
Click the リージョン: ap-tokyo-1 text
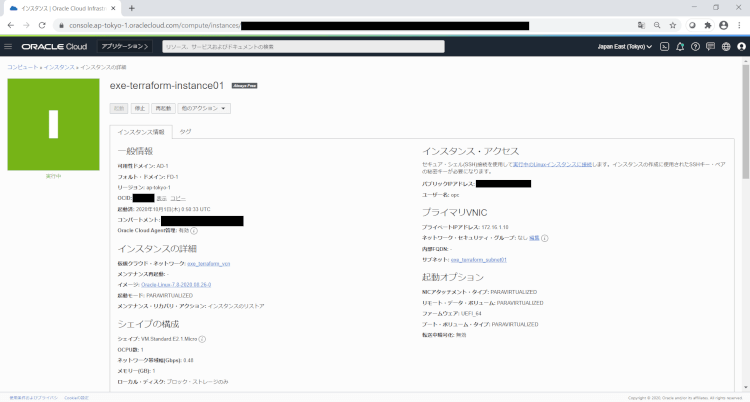(x=144, y=188)
